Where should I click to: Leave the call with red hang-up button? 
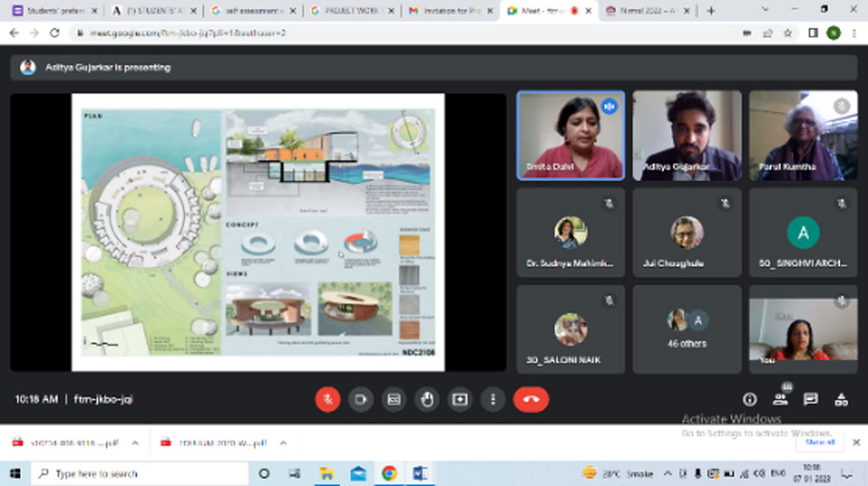click(530, 399)
